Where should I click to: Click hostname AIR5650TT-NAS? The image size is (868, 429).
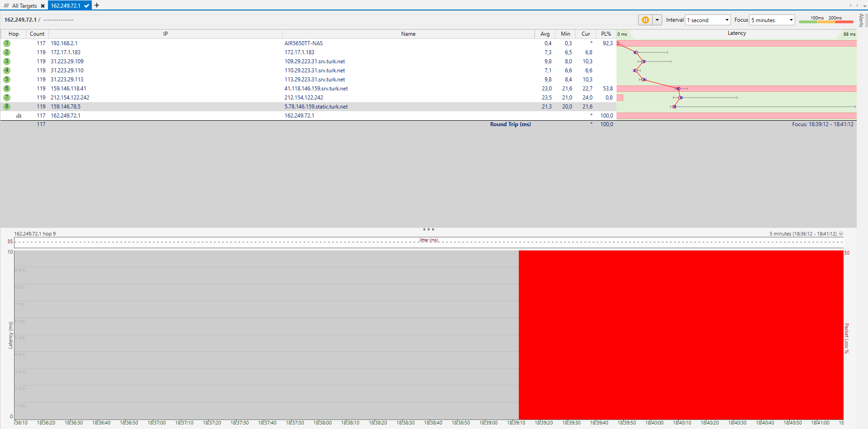pyautogui.click(x=304, y=43)
